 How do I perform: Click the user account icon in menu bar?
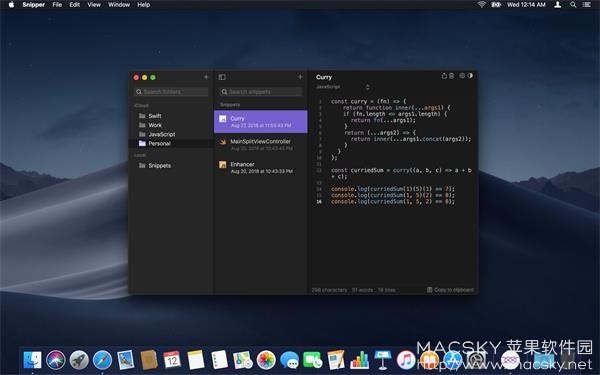coord(558,5)
